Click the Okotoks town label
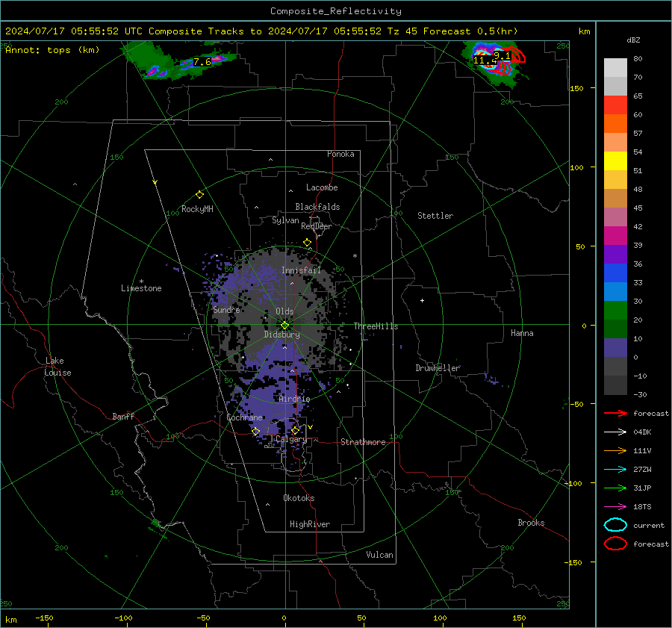Screen dimensions: 672x628 [299, 498]
